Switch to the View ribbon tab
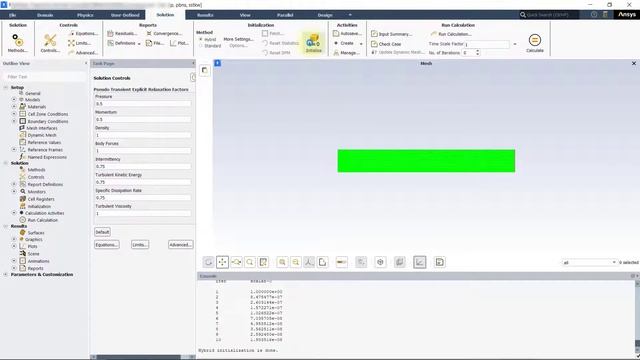 (245, 15)
